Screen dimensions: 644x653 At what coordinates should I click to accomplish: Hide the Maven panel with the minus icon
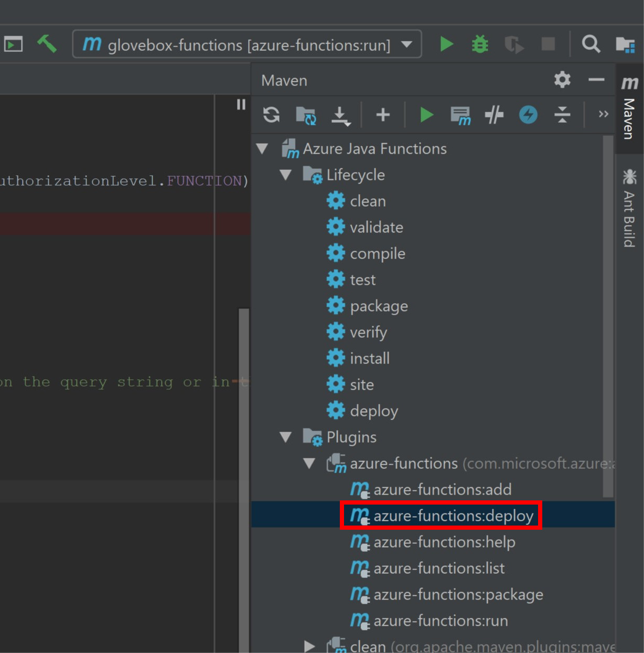[x=596, y=80]
